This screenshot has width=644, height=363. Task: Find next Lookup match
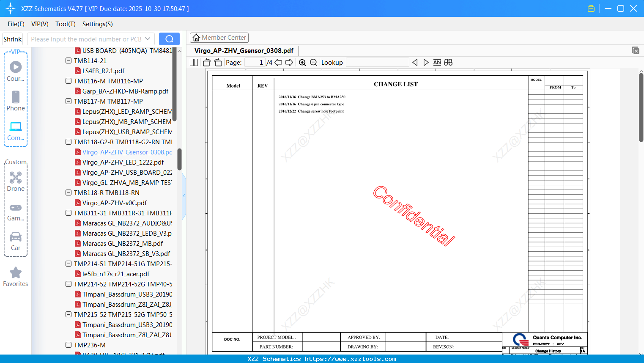tap(426, 63)
